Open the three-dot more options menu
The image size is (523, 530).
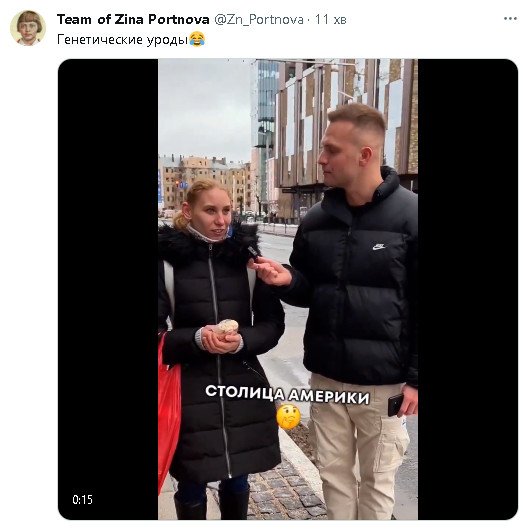[510, 19]
